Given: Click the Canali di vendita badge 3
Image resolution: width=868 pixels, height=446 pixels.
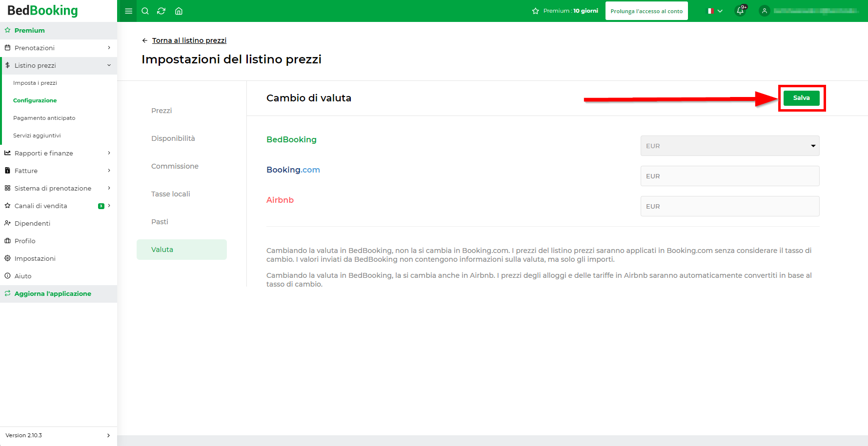Looking at the screenshot, I should 101,206.
